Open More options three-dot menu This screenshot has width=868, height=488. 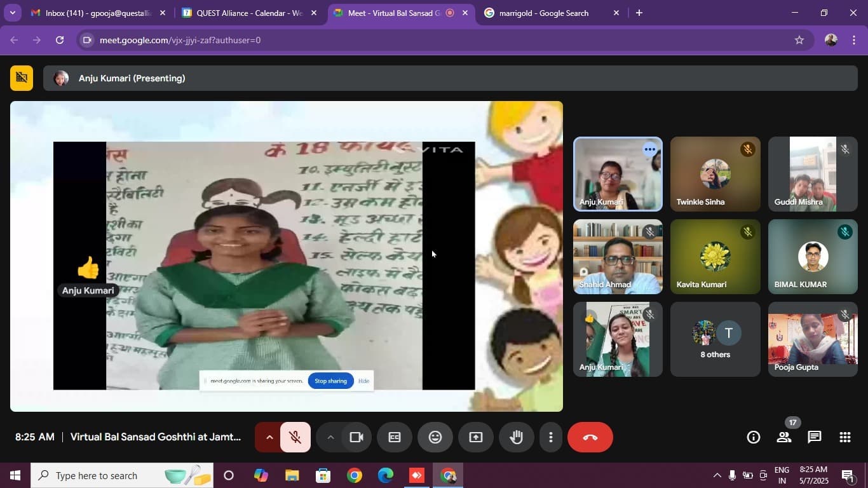550,437
